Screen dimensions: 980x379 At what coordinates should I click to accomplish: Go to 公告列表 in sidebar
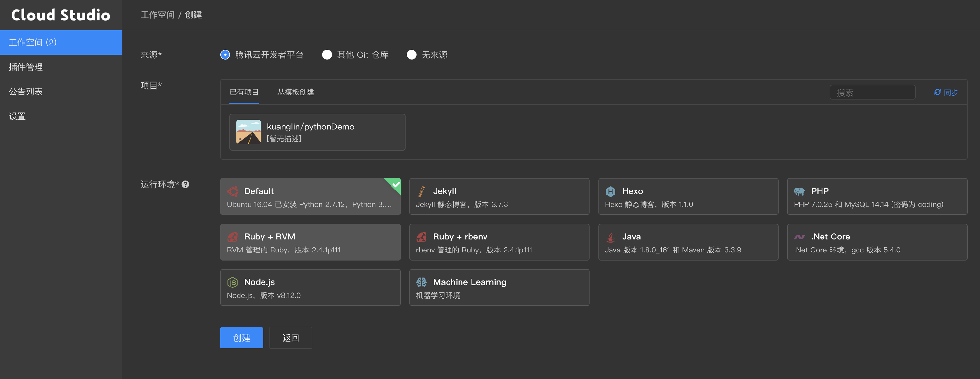coord(26,92)
